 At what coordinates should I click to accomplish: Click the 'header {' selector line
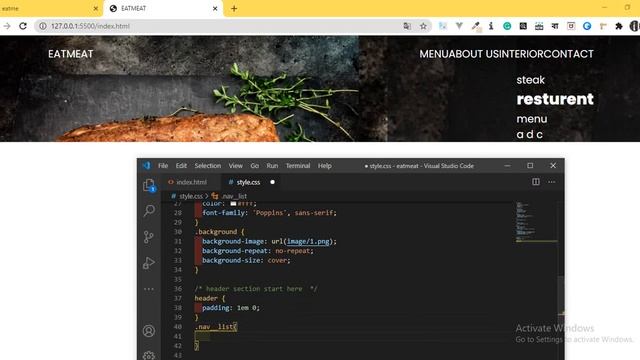tap(210, 298)
